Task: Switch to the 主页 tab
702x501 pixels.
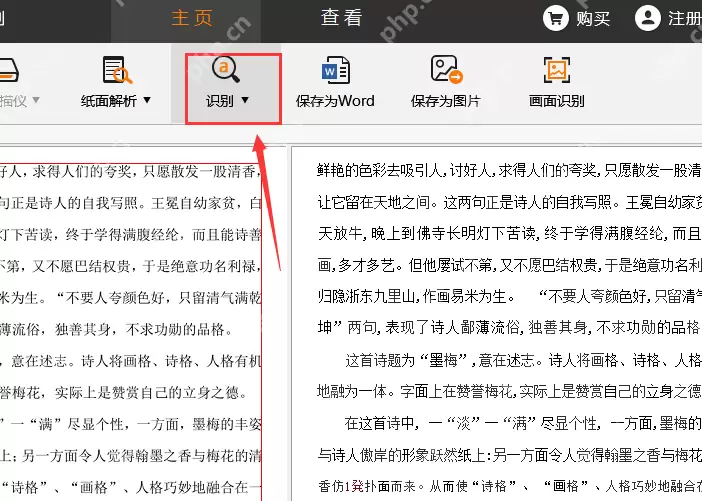Action: pos(192,18)
